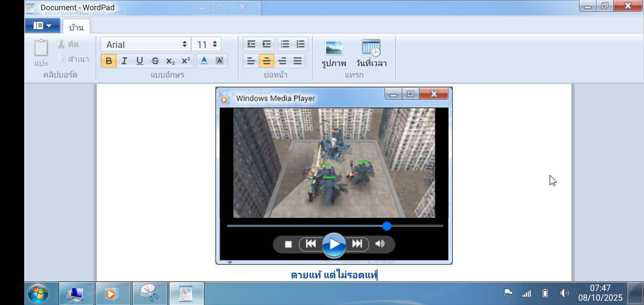Viewport: 644px width, 305px height.
Task: Justify the paragraph text
Action: click(x=297, y=61)
